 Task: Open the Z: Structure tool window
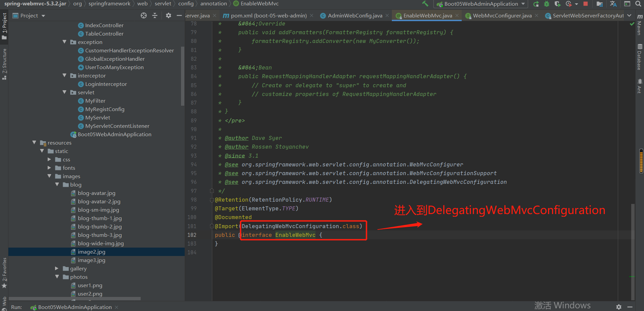pos(4,64)
